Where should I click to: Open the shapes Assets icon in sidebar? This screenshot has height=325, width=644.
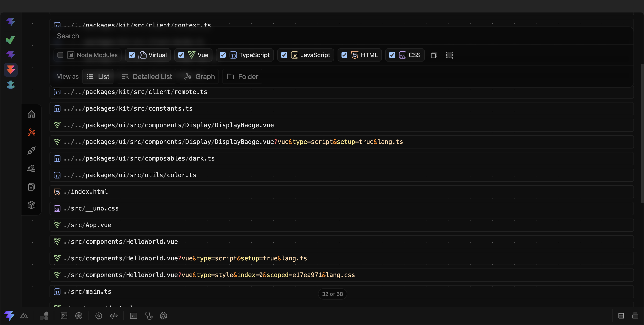point(31,168)
